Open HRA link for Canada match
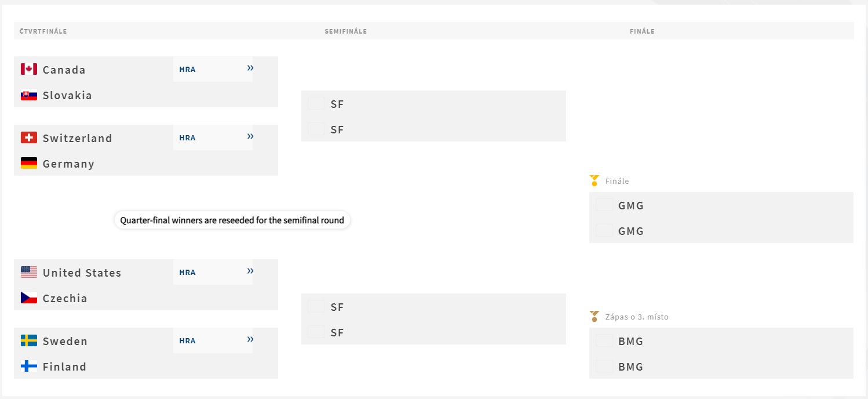This screenshot has height=399, width=868. point(187,70)
